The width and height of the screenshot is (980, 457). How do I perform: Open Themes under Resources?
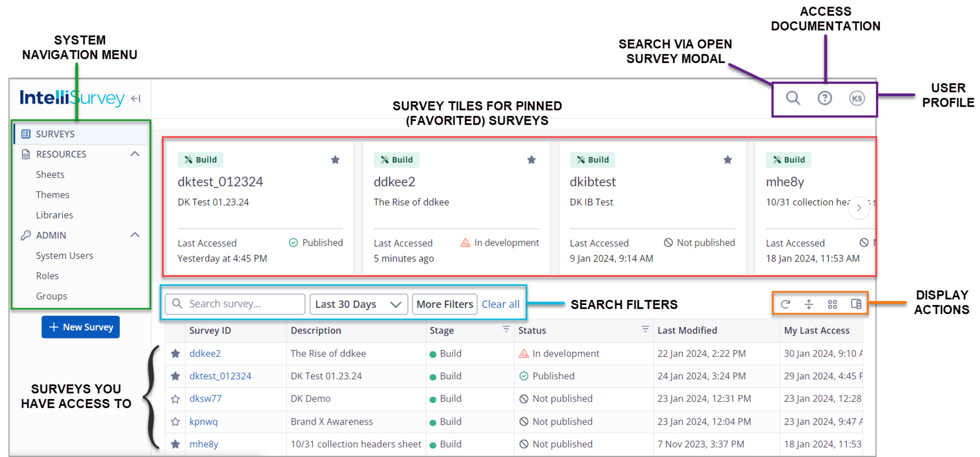coord(53,195)
